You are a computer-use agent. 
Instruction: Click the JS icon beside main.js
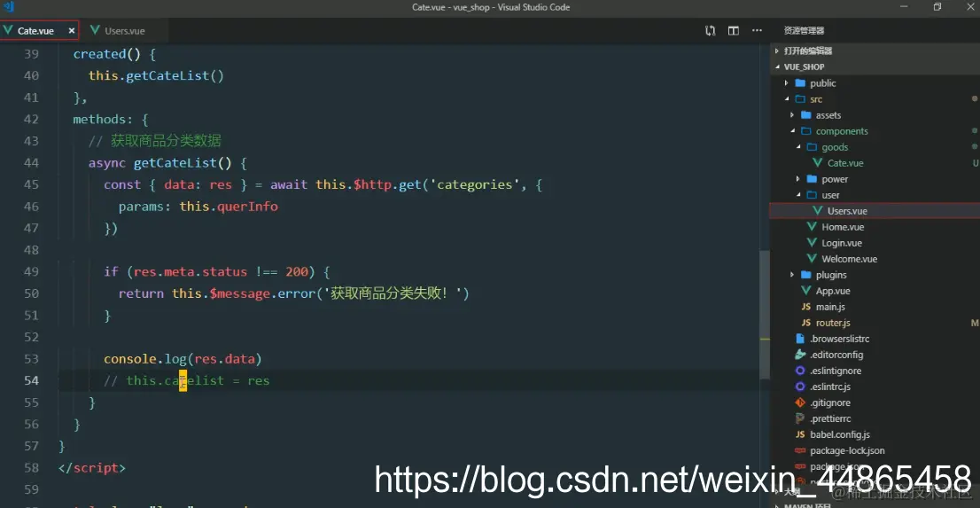805,307
